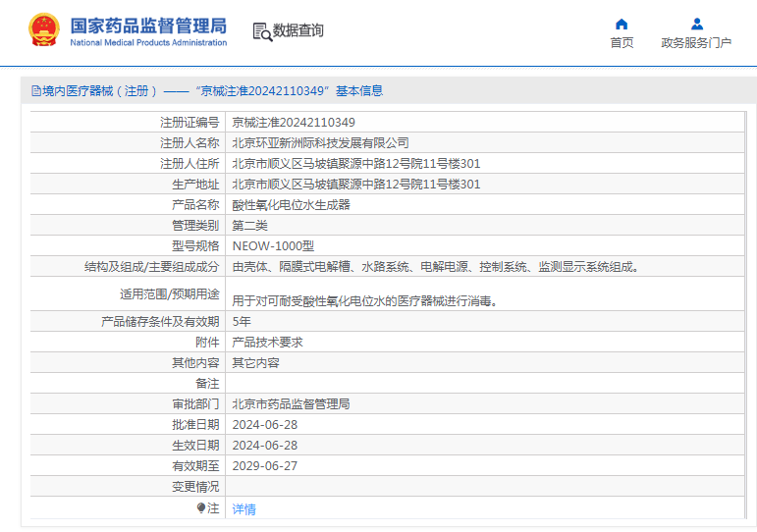Select product name 酸性氧化电位水生成器
This screenshot has width=757, height=532.
[292, 205]
